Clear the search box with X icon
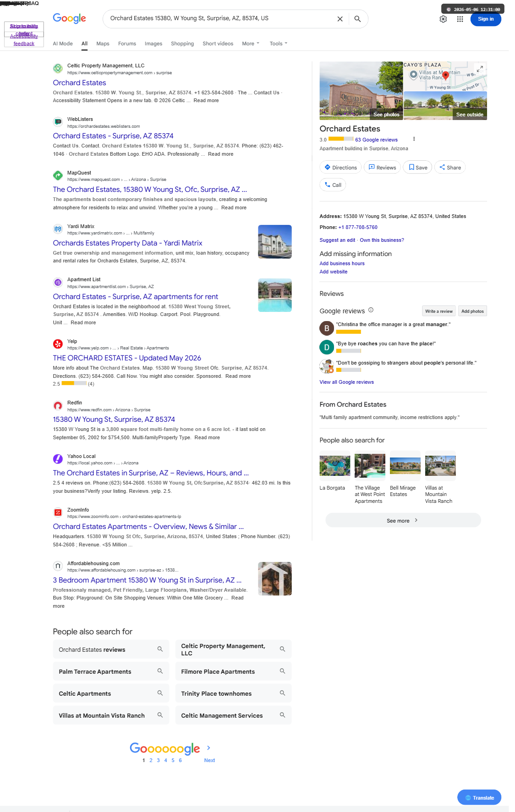Viewport: 515px width, 812px height. tap(340, 19)
